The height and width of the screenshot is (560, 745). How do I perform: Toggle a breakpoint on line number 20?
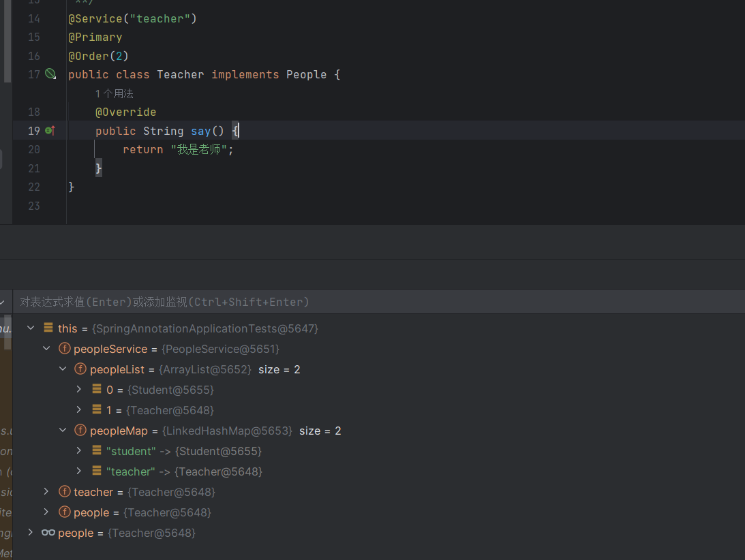click(33, 150)
